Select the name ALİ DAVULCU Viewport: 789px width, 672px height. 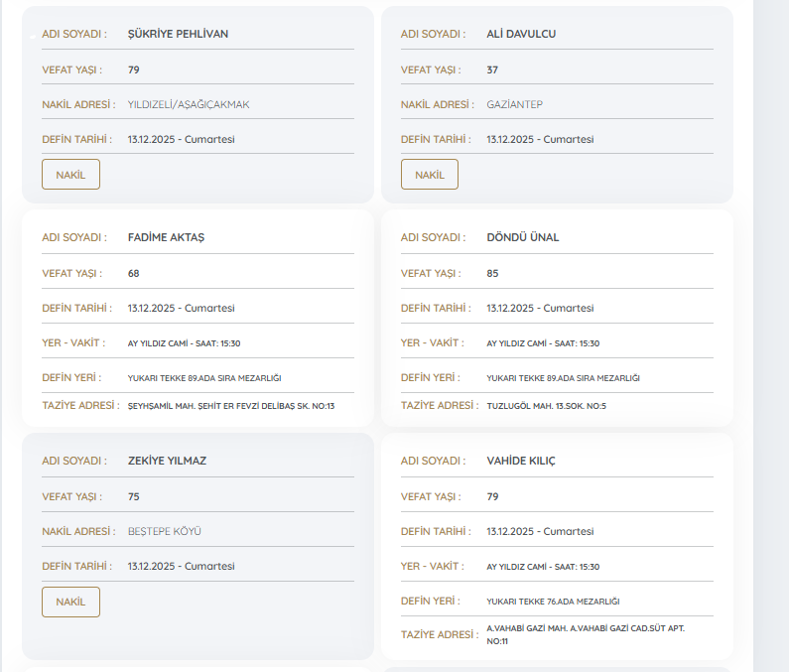point(521,34)
